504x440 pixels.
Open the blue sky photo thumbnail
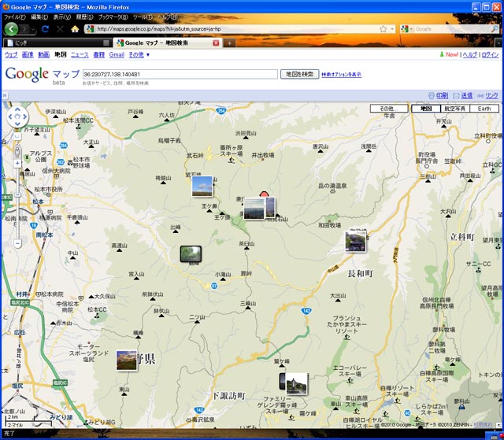click(202, 186)
